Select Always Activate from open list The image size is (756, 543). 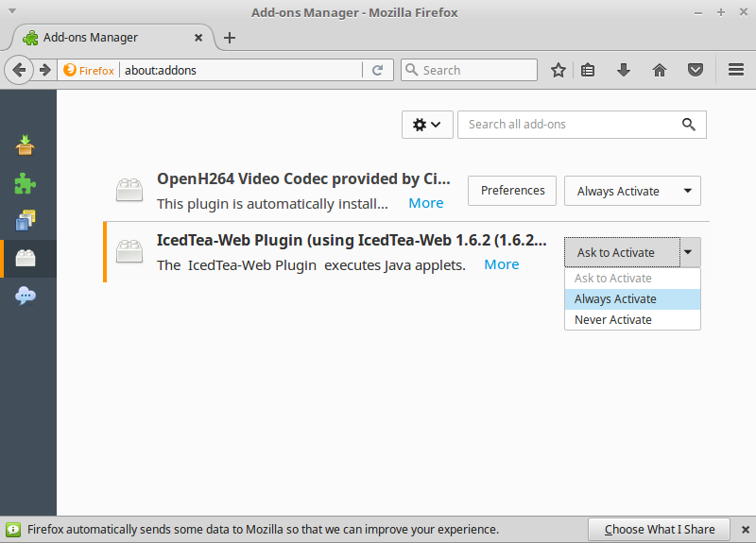[632, 299]
